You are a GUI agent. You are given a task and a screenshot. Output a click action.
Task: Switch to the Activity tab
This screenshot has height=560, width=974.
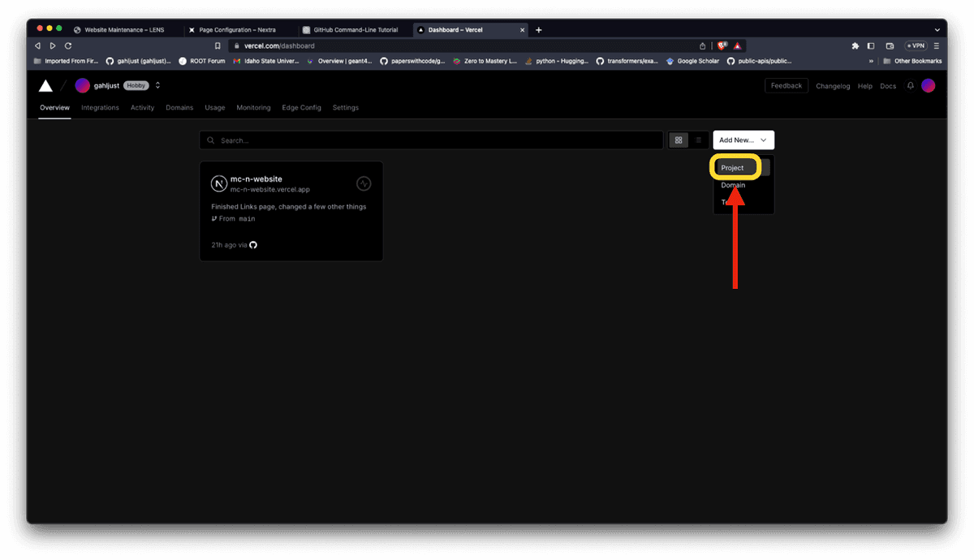tap(142, 108)
